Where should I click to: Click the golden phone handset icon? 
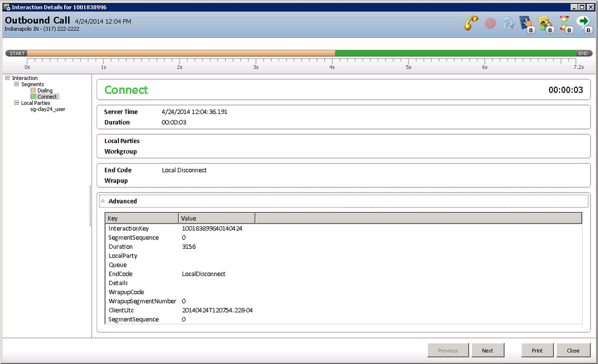point(471,24)
